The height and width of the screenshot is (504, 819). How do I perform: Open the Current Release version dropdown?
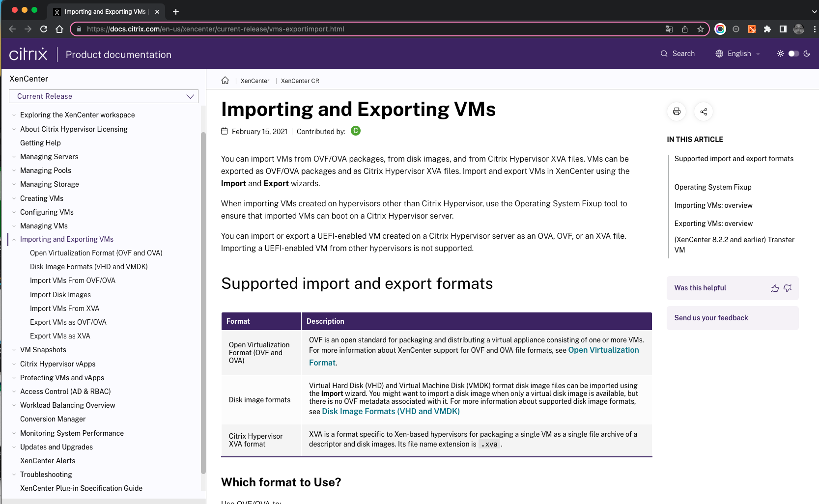tap(104, 96)
